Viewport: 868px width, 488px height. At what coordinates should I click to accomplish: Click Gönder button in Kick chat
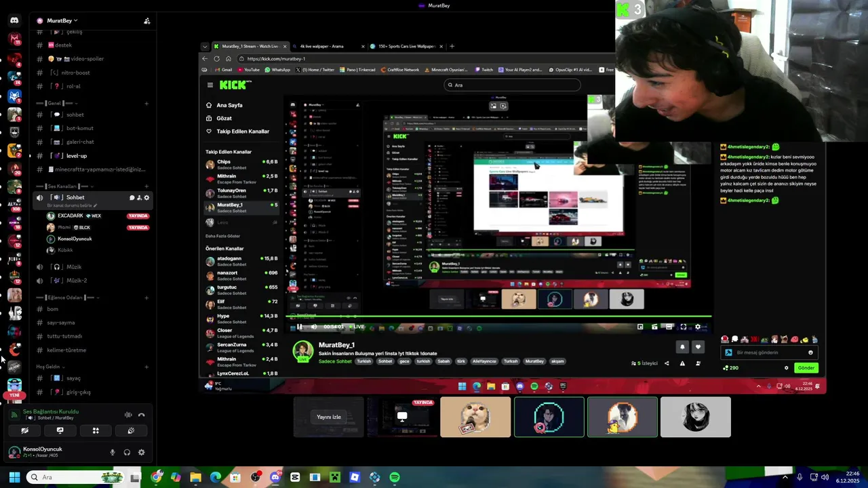806,368
